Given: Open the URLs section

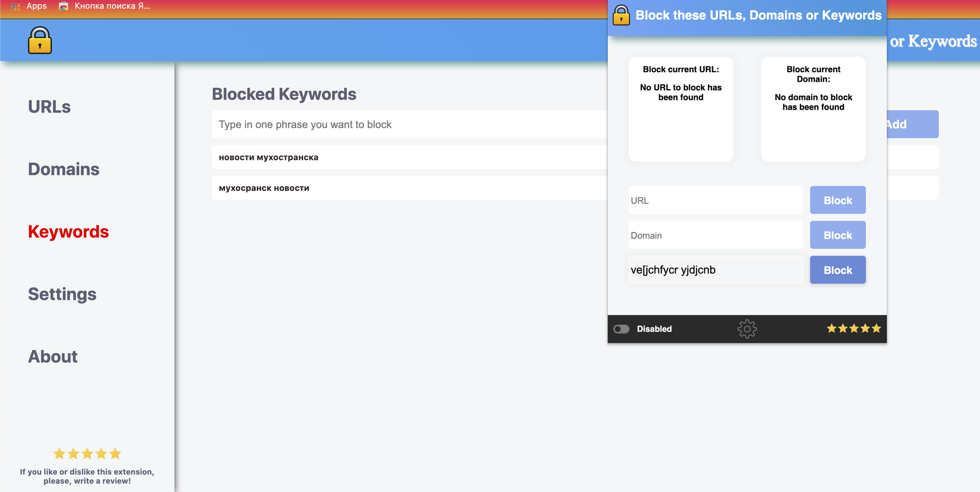Looking at the screenshot, I should (x=49, y=107).
